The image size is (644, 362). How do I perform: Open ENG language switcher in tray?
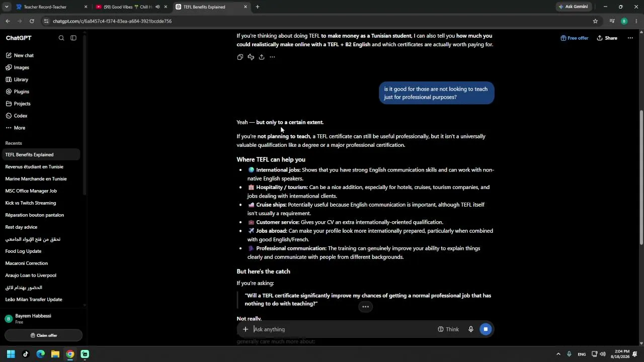point(582,354)
